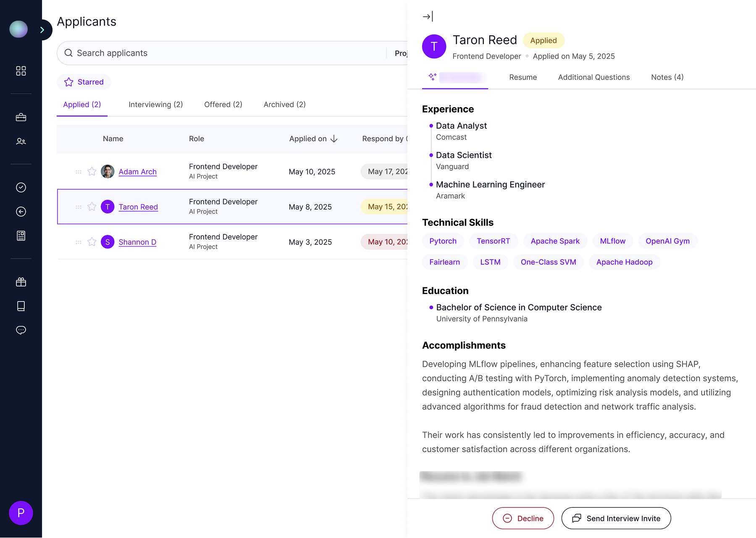This screenshot has height=538, width=756.
Task: Open Shannon D's profile link
Action: [x=137, y=242]
